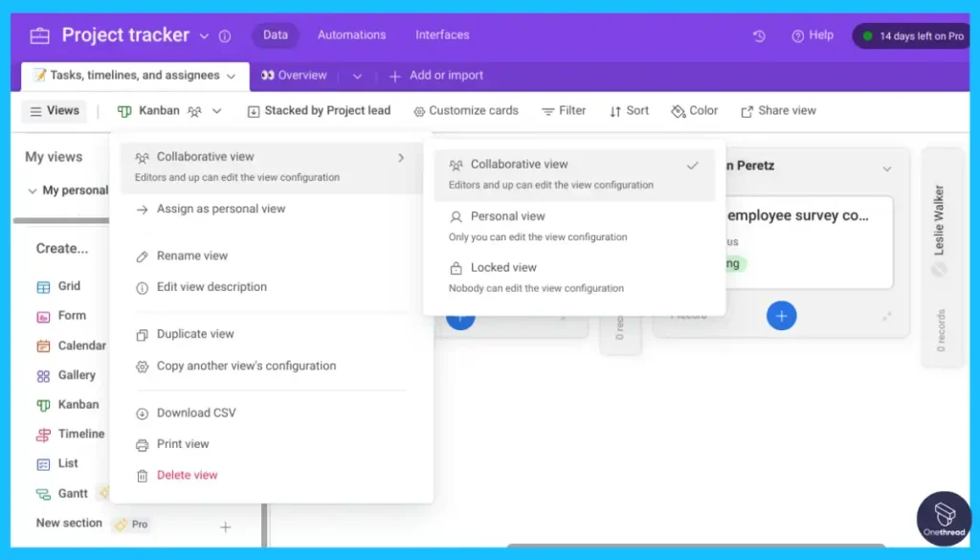The width and height of the screenshot is (980, 560).
Task: Create a new Grid view
Action: (58, 286)
